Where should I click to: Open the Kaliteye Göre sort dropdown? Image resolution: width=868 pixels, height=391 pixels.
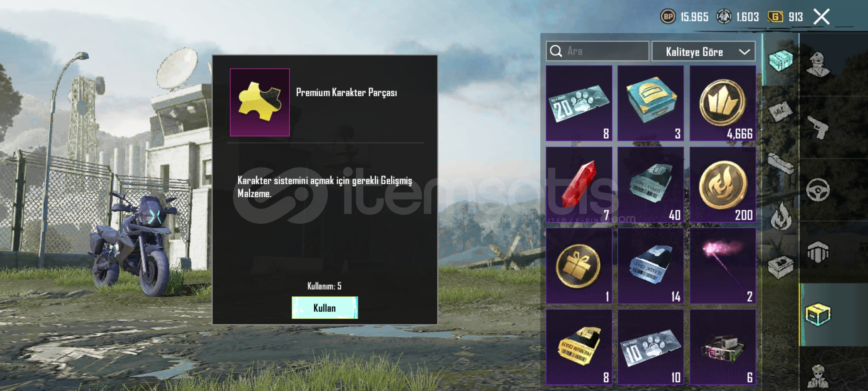703,51
